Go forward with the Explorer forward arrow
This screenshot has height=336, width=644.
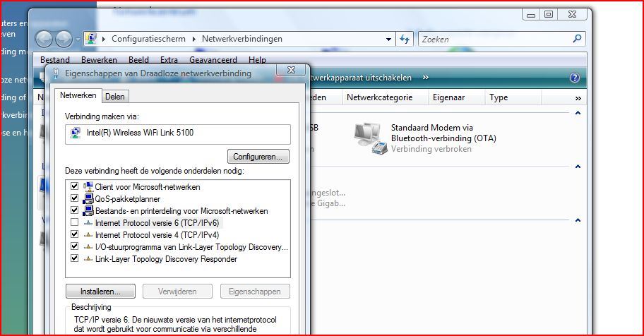coord(64,40)
